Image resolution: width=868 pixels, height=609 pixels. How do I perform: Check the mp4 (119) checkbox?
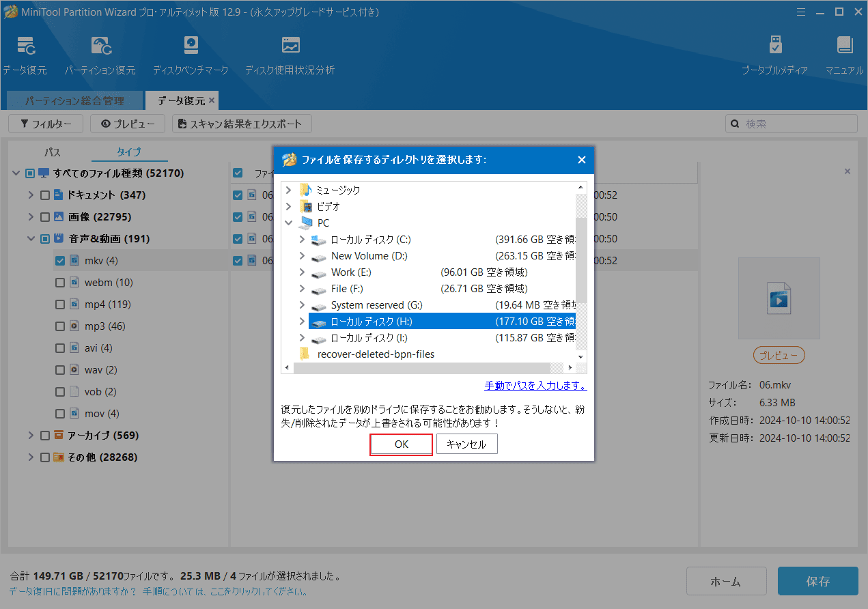59,304
